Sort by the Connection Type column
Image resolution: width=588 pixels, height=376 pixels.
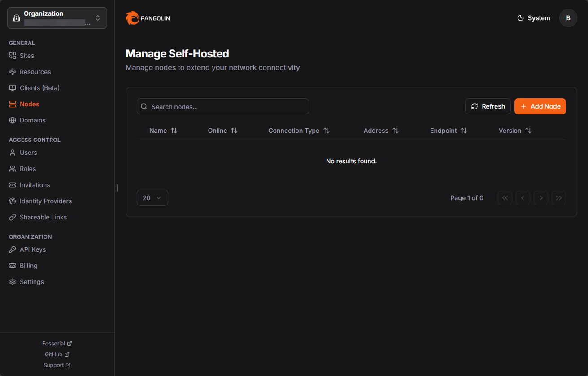299,131
